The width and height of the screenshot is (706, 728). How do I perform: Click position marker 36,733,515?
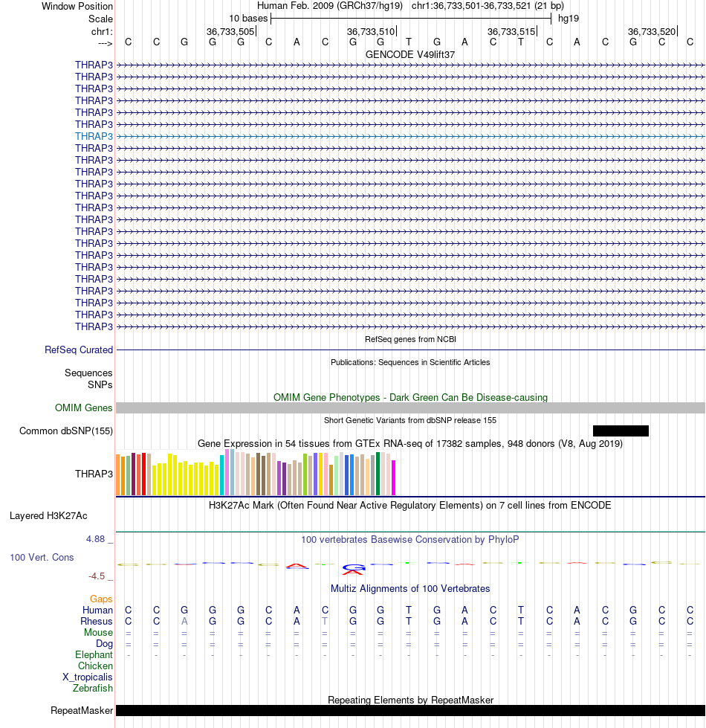(x=511, y=31)
